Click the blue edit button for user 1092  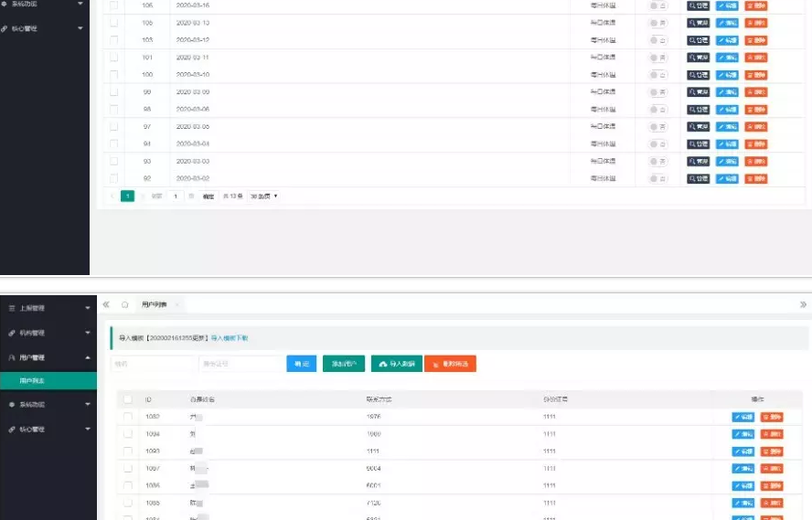click(x=743, y=417)
